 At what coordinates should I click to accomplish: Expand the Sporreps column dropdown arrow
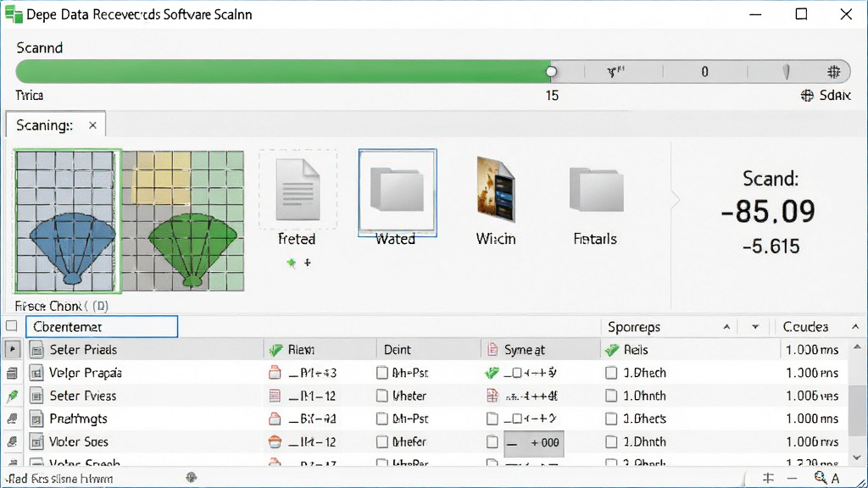tap(755, 327)
